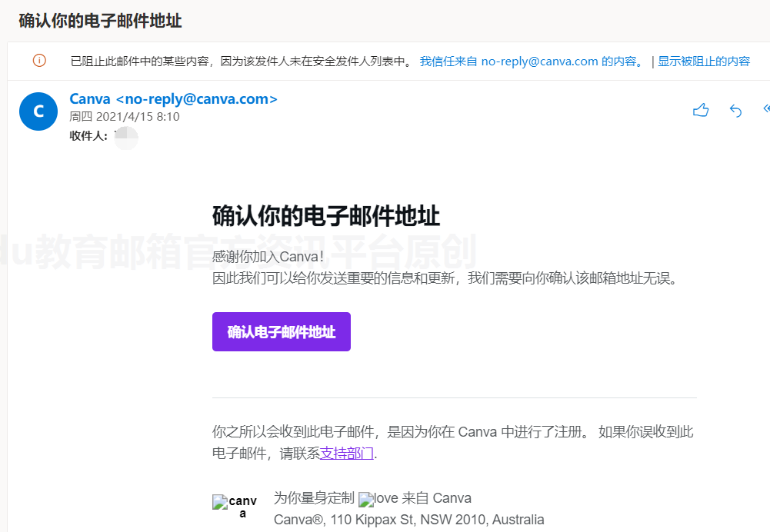Click the thumbs-up like icon
Screen dimensions: 770x532
701,111
